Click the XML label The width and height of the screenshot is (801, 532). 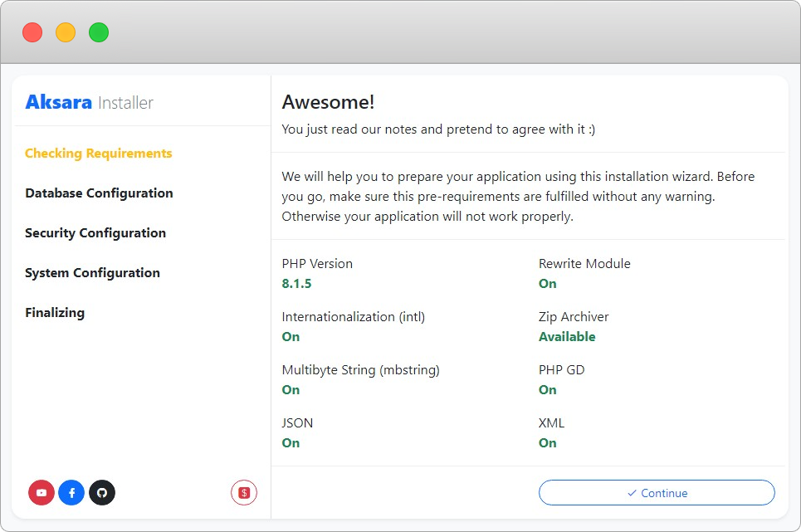click(x=552, y=422)
